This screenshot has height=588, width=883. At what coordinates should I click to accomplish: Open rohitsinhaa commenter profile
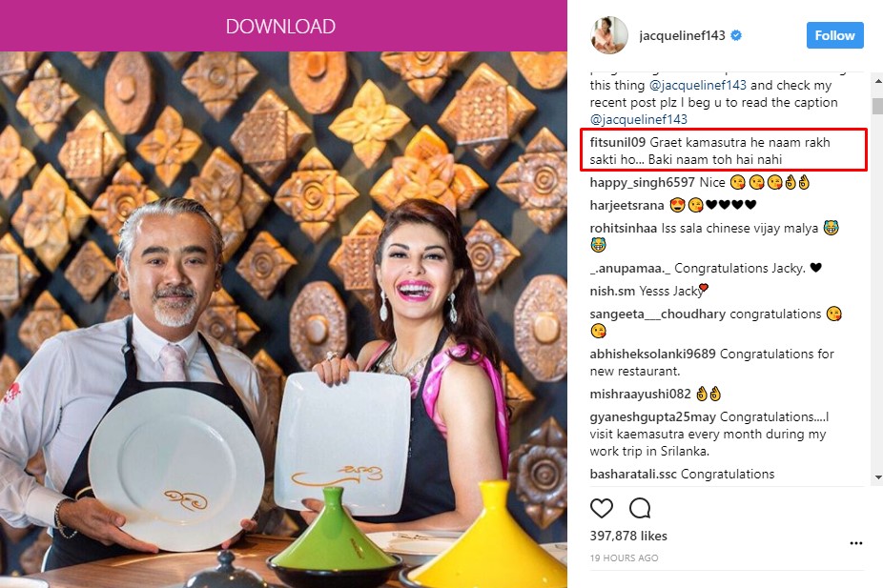pyautogui.click(x=624, y=228)
